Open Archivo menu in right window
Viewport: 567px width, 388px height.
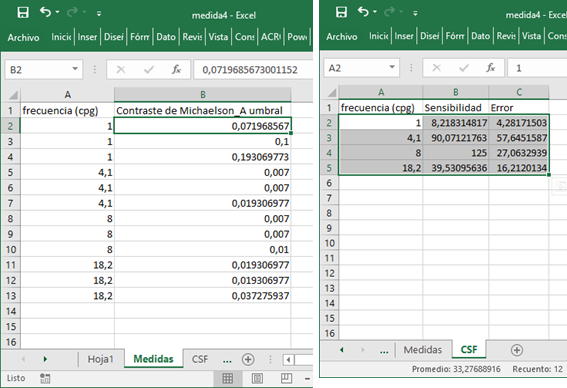tap(342, 37)
